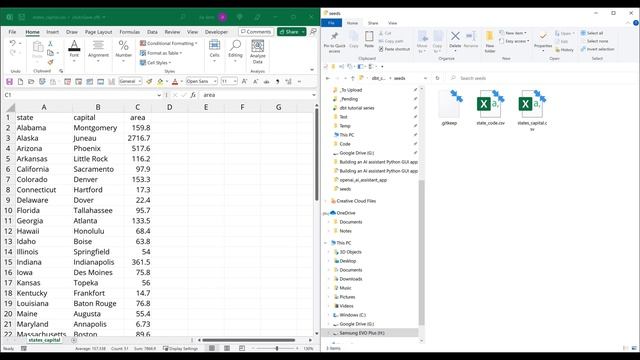Select Google Drive (G:) under This PC
This screenshot has height=360, width=640.
click(x=353, y=324)
